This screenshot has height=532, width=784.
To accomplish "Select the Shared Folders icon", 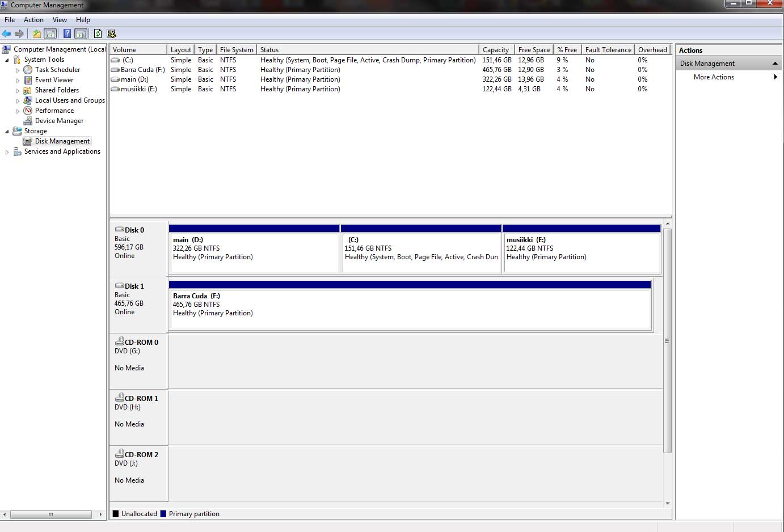I will (28, 90).
